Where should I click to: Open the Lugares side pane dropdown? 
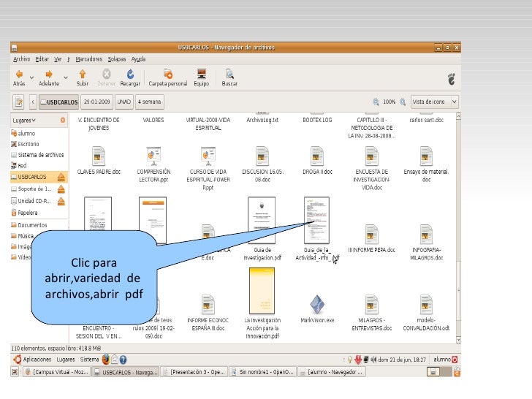click(x=24, y=121)
